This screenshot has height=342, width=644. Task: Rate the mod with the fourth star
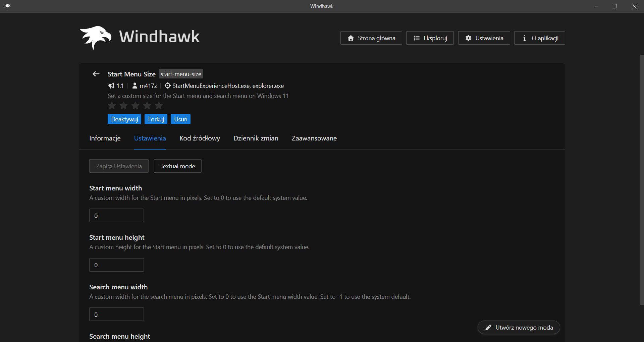click(147, 106)
